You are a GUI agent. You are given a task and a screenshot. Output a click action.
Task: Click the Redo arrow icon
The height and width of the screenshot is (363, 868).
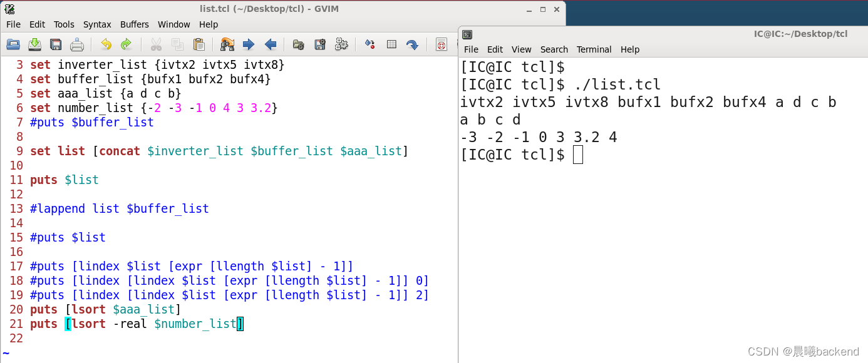point(126,44)
